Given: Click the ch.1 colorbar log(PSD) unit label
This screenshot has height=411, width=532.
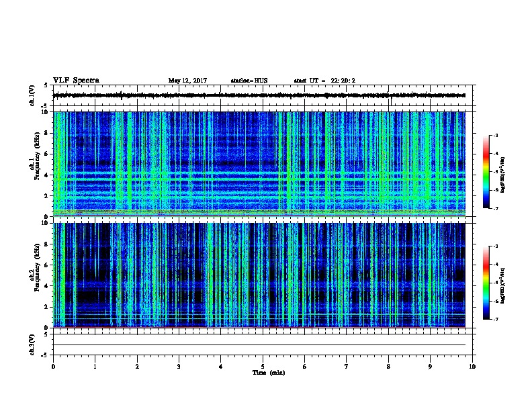Looking at the screenshot, I should point(502,175).
